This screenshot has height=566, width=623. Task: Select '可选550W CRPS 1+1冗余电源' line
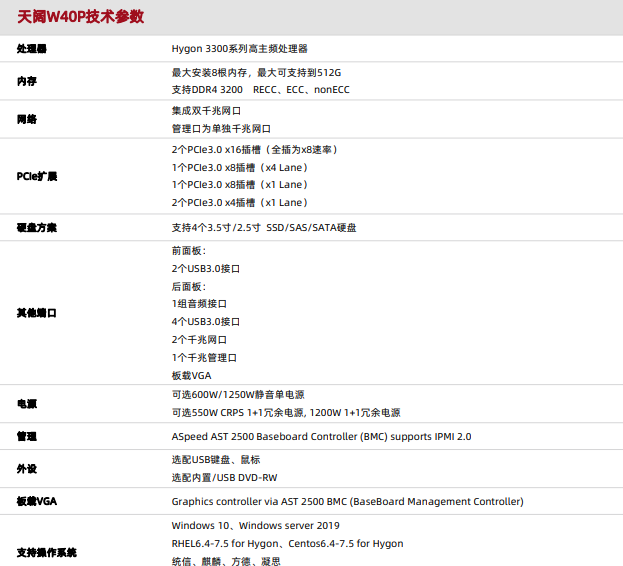(286, 413)
